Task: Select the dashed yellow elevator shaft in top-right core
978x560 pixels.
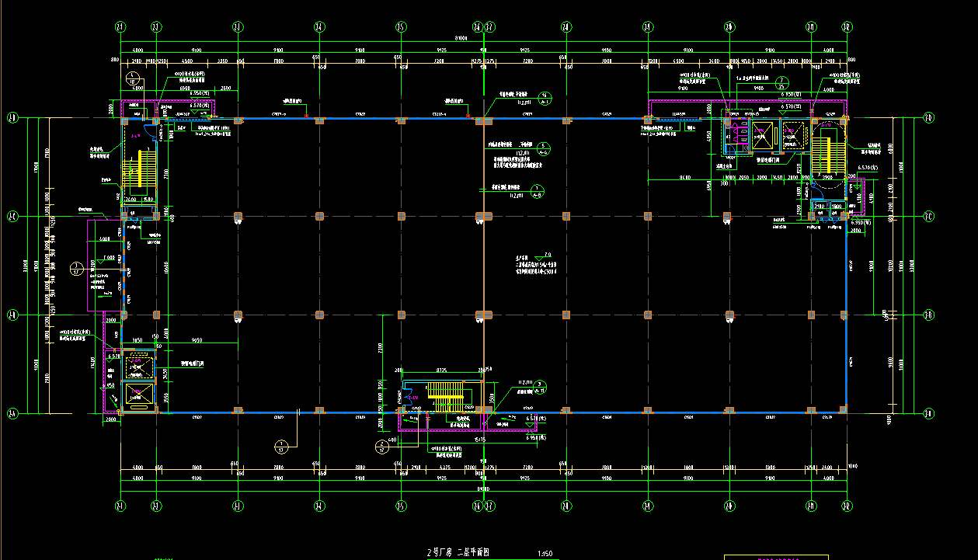Action: [793, 134]
